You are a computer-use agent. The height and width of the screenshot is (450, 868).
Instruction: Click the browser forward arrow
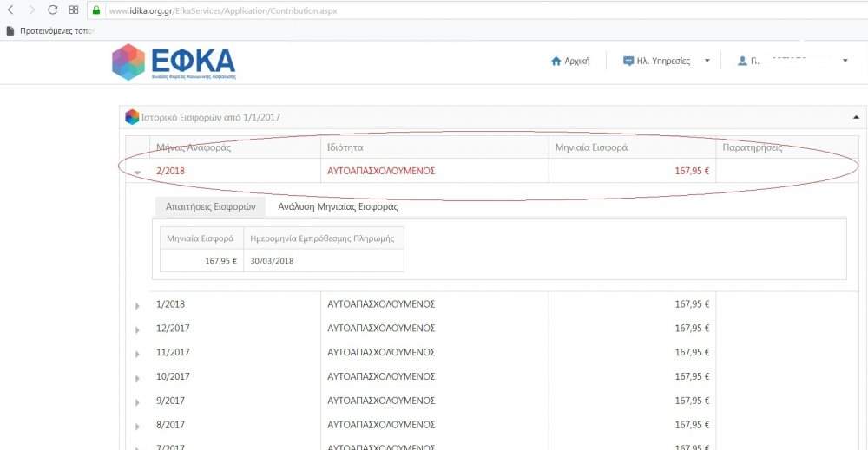[32, 10]
